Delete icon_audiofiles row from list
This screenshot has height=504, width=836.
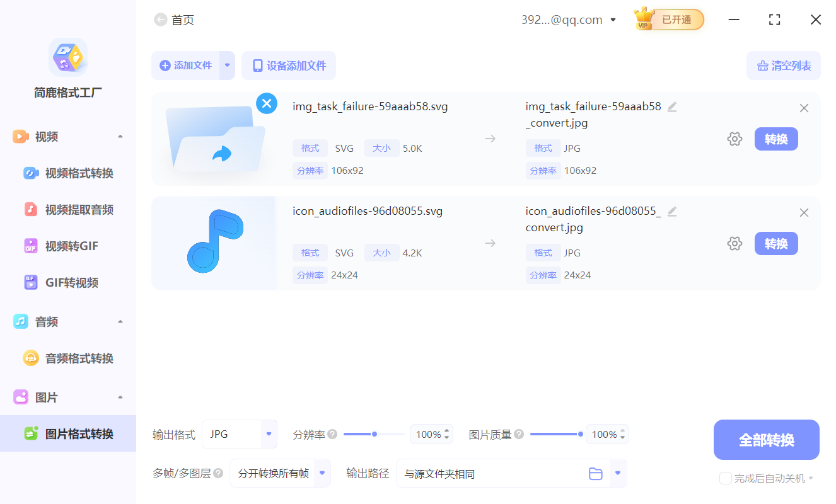pyautogui.click(x=804, y=213)
